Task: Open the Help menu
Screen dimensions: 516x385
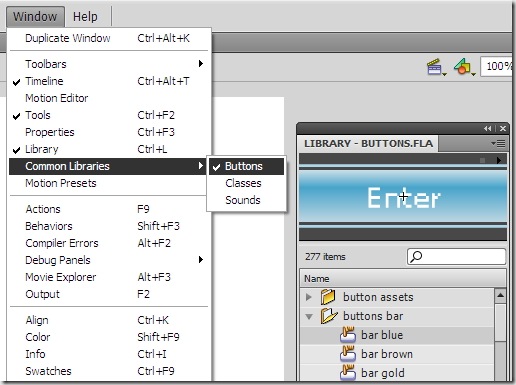Action: pos(85,16)
